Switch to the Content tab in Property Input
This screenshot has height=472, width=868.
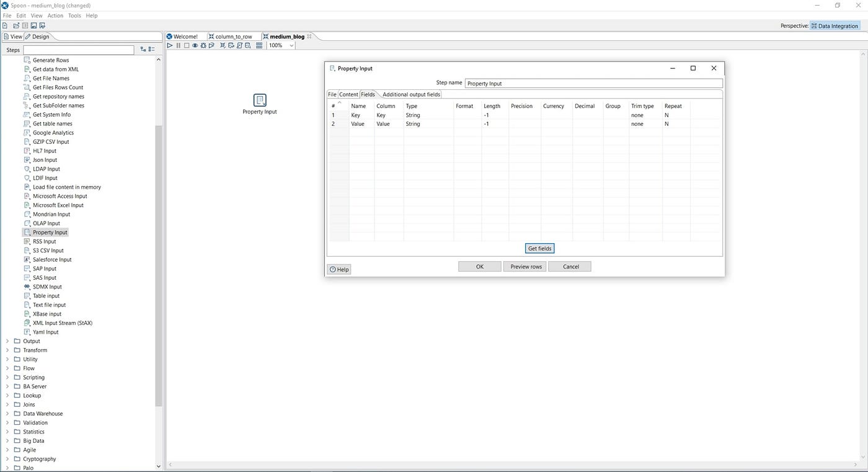click(348, 94)
